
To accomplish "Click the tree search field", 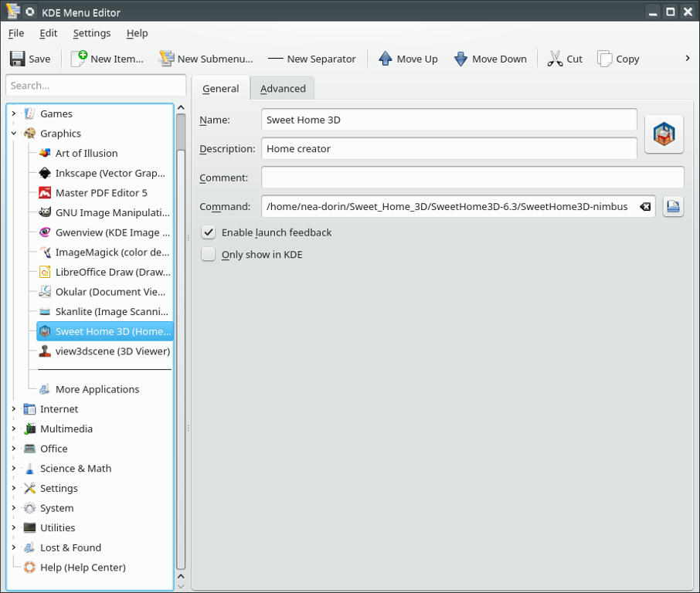I will point(96,85).
